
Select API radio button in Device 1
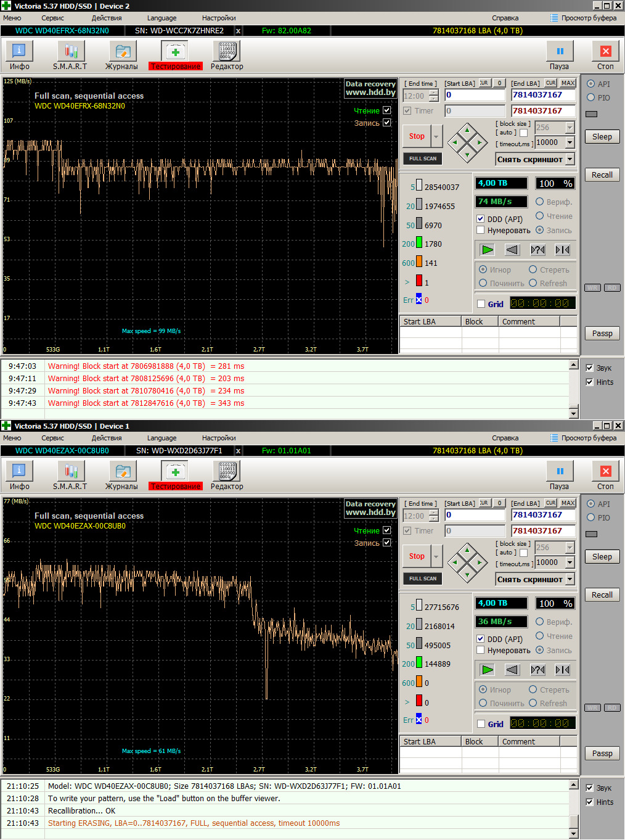point(590,504)
